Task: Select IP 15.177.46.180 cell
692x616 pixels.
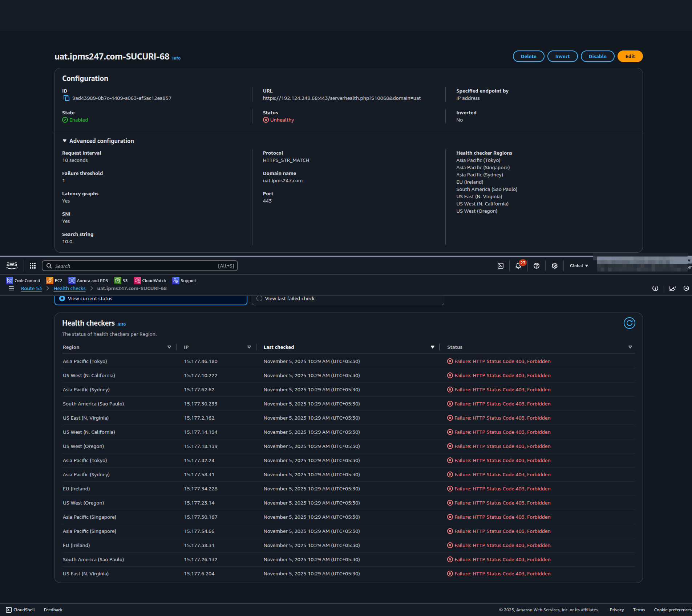Action: (201, 362)
